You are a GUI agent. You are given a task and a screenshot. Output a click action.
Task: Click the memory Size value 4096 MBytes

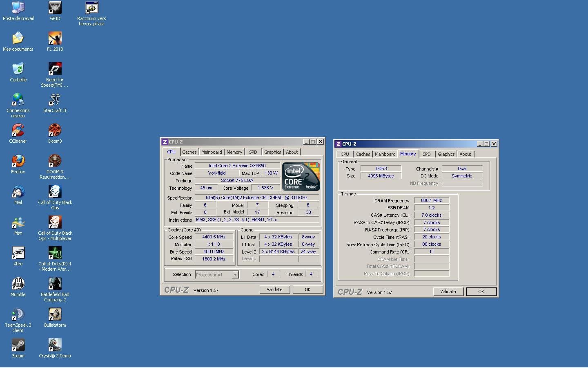(x=381, y=176)
